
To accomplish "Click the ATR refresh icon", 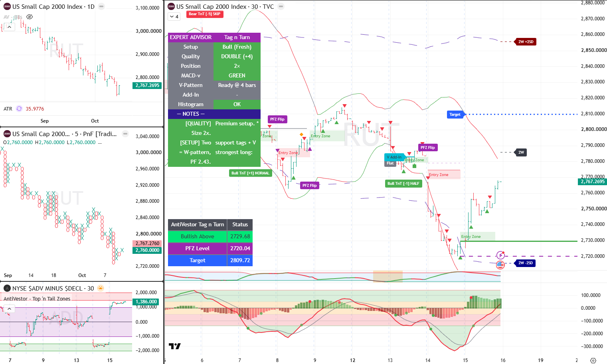I will coord(19,109).
